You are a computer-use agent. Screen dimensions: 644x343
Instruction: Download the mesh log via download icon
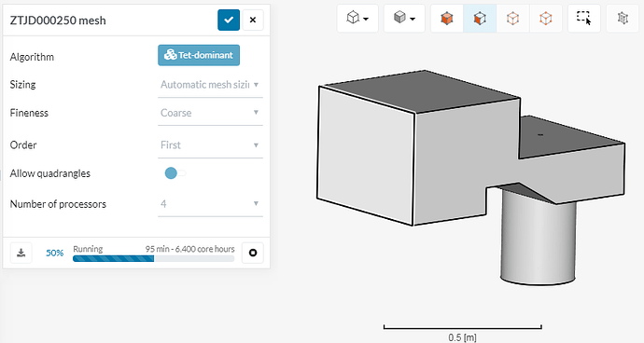coord(21,253)
